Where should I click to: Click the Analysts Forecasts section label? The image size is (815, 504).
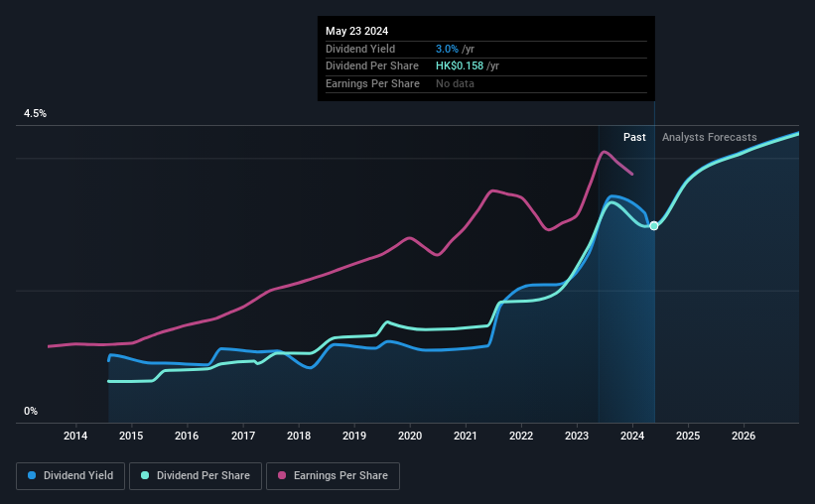[x=709, y=137]
